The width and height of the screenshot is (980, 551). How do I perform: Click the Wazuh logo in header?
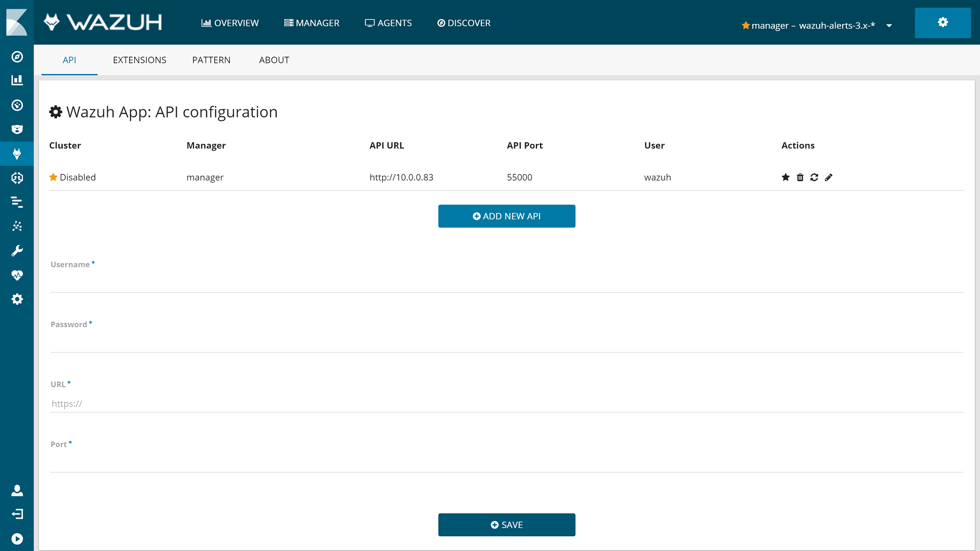pos(103,22)
